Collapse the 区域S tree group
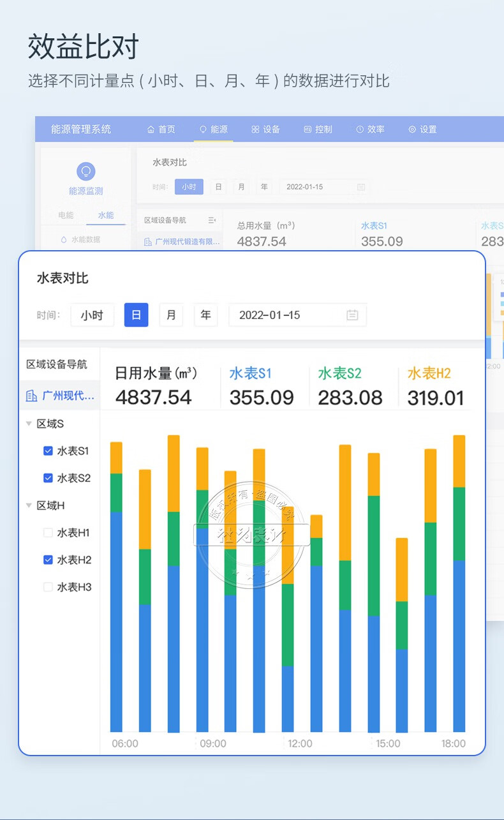504x820 pixels. click(29, 424)
